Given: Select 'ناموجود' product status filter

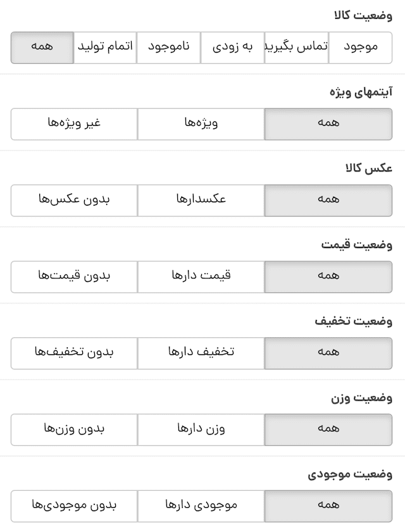Looking at the screenshot, I should point(169,48).
